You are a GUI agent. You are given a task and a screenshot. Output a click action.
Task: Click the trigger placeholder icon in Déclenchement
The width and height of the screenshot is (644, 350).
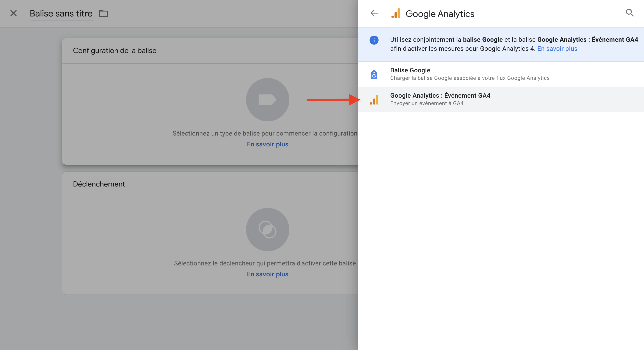tap(267, 229)
